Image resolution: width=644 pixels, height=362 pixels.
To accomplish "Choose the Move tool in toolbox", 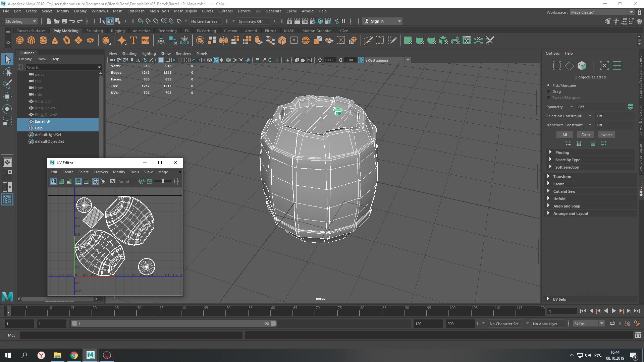I will [x=7, y=97].
